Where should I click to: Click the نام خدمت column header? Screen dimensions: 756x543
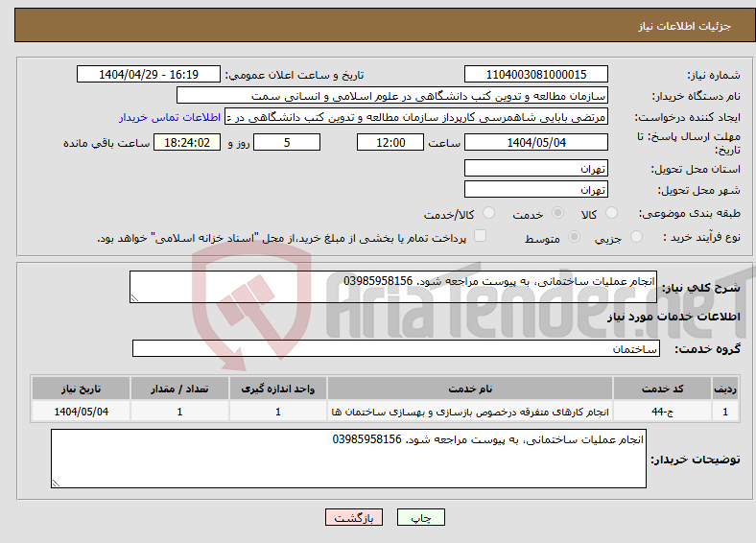tap(470, 389)
